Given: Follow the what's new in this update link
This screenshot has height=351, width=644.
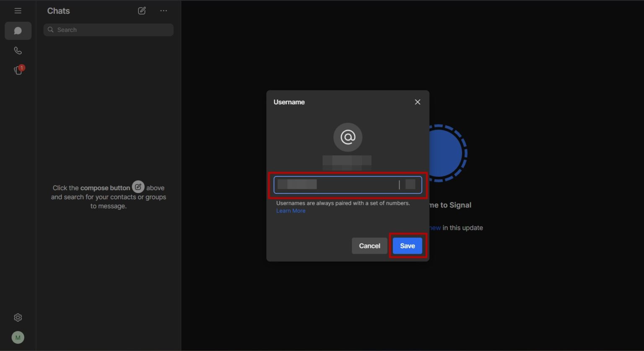Looking at the screenshot, I should click(x=433, y=227).
